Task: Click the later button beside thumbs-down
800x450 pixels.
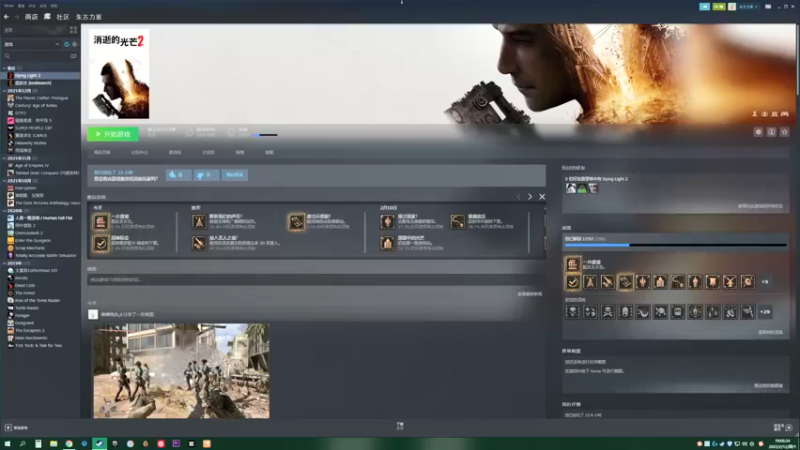Action: 235,175
